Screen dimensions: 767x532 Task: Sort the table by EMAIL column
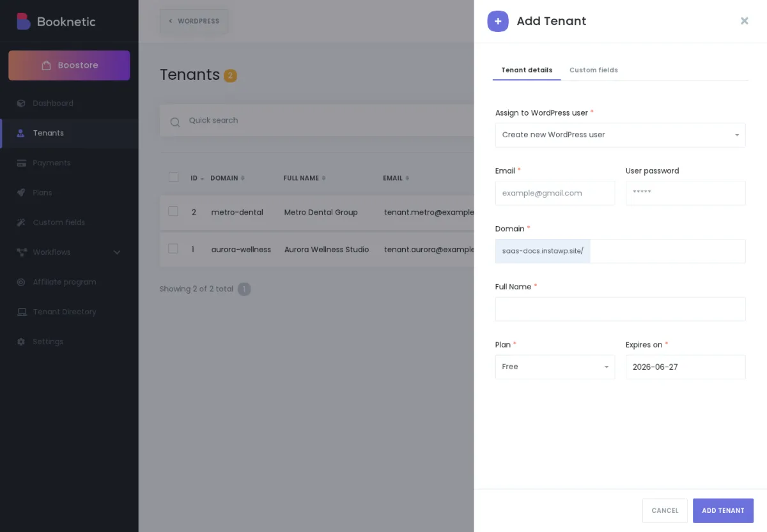(x=396, y=178)
